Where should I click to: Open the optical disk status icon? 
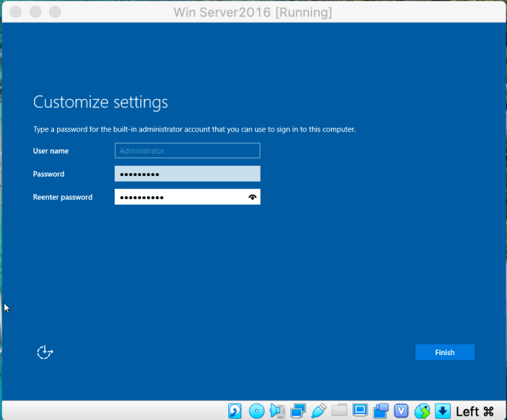coord(256,411)
